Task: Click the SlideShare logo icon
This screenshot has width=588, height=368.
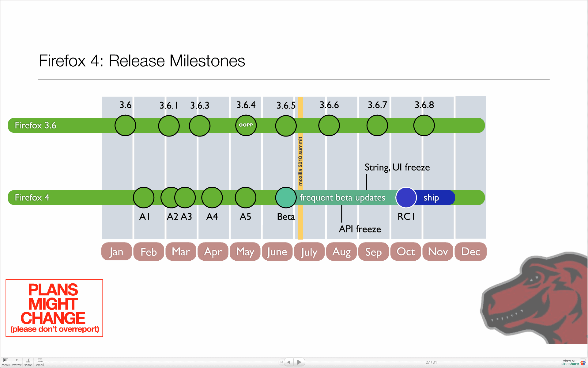Action: click(584, 362)
